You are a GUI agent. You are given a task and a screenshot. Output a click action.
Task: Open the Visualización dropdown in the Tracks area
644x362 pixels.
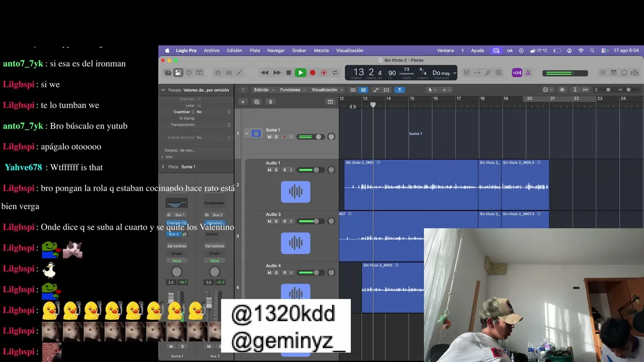pos(327,90)
